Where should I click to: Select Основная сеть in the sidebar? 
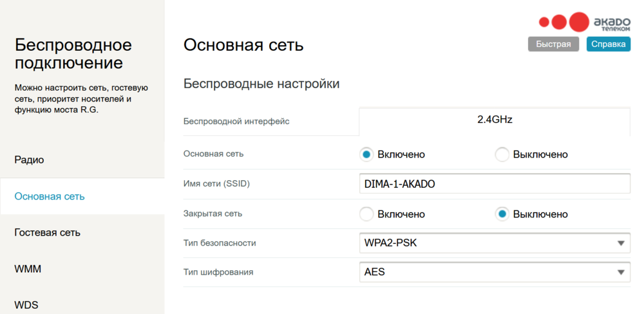point(50,196)
